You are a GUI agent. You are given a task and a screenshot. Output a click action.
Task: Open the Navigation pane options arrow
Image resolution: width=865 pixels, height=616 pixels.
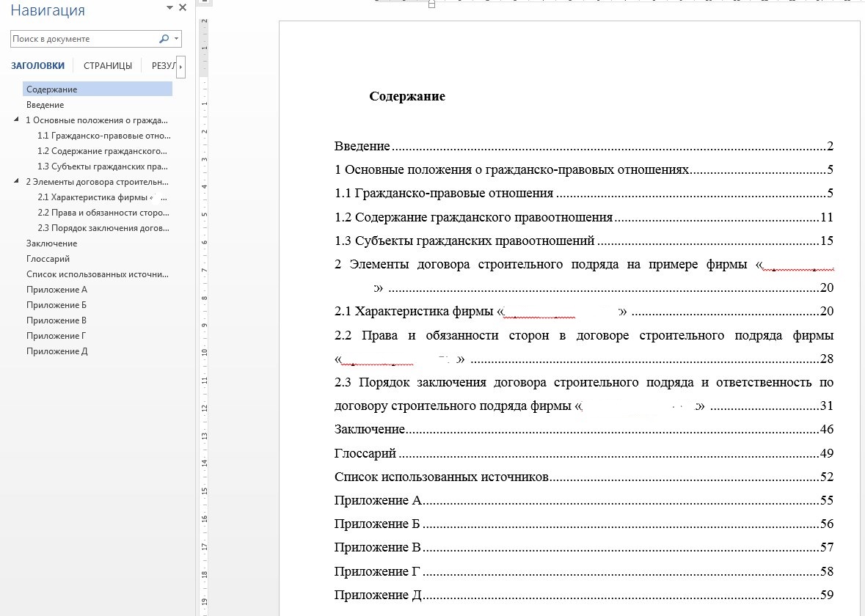pos(169,8)
